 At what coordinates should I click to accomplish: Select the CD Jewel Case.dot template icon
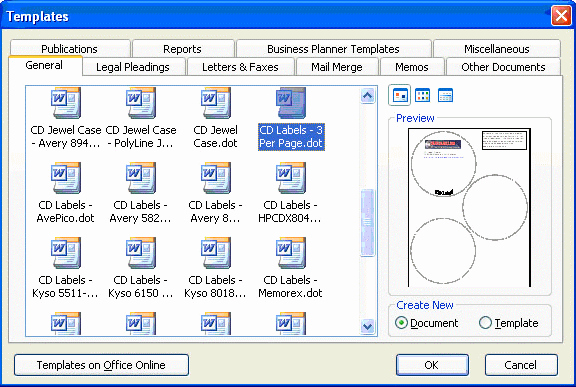(216, 103)
